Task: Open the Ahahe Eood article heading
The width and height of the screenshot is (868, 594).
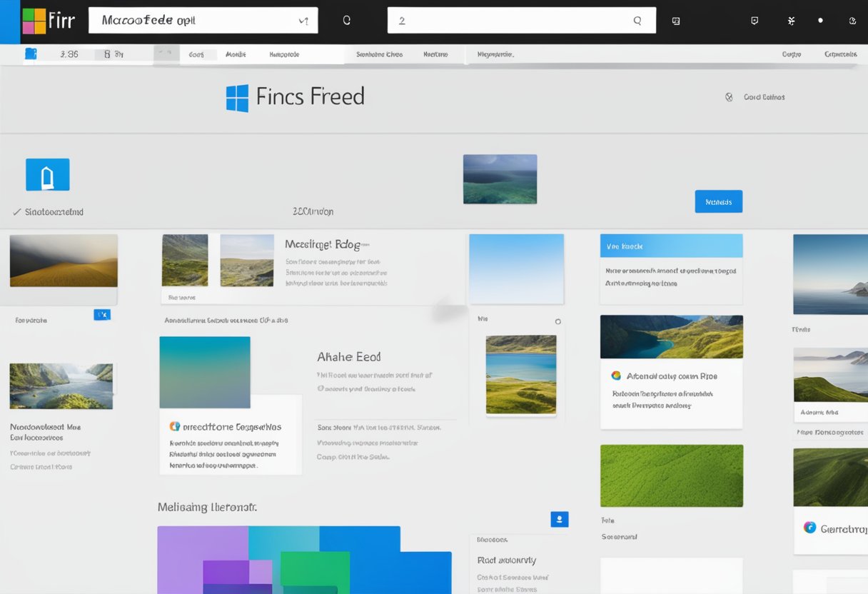Action: 348,356
